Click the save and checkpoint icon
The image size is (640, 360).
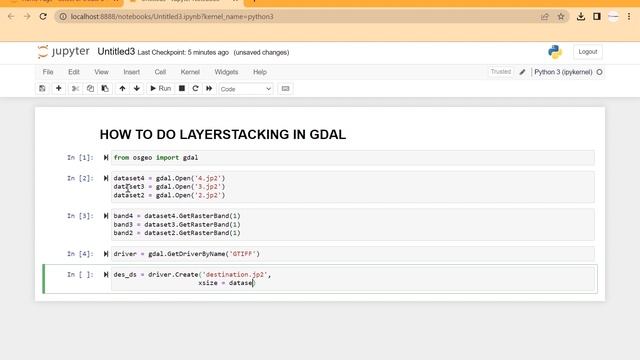coord(42,89)
